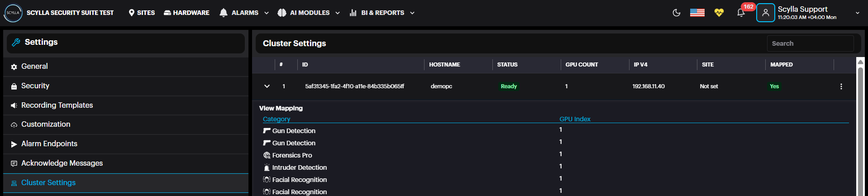
Task: Click the Scylla logo icon
Action: click(x=13, y=13)
